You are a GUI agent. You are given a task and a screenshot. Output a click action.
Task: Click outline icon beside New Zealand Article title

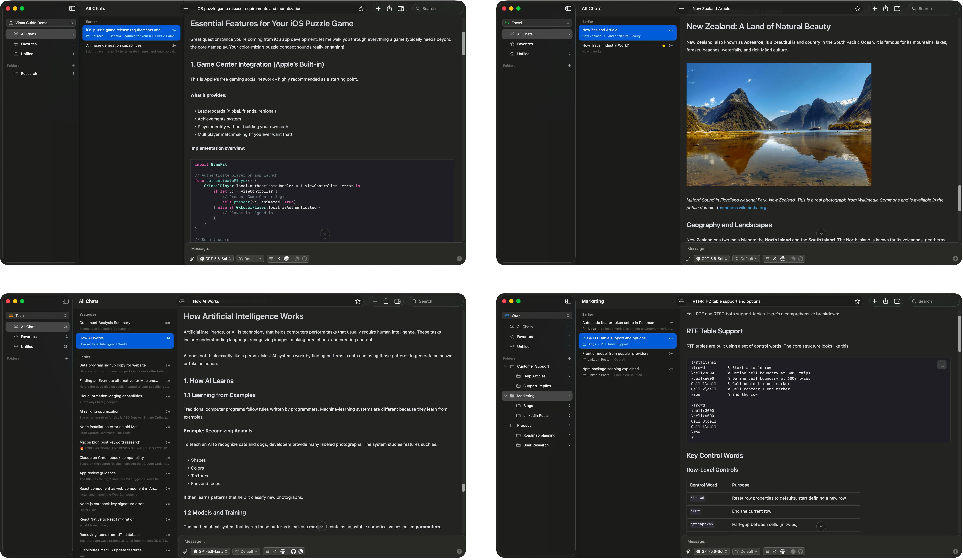681,8
